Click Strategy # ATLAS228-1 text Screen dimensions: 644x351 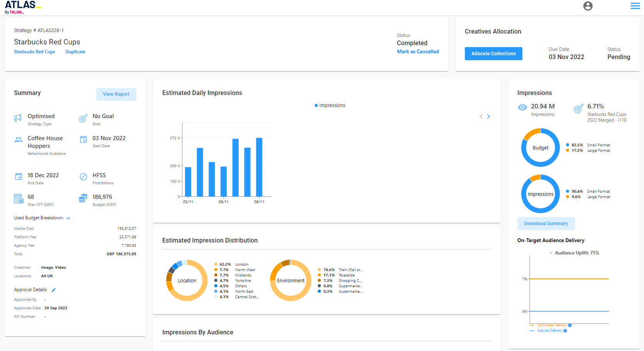pos(39,31)
